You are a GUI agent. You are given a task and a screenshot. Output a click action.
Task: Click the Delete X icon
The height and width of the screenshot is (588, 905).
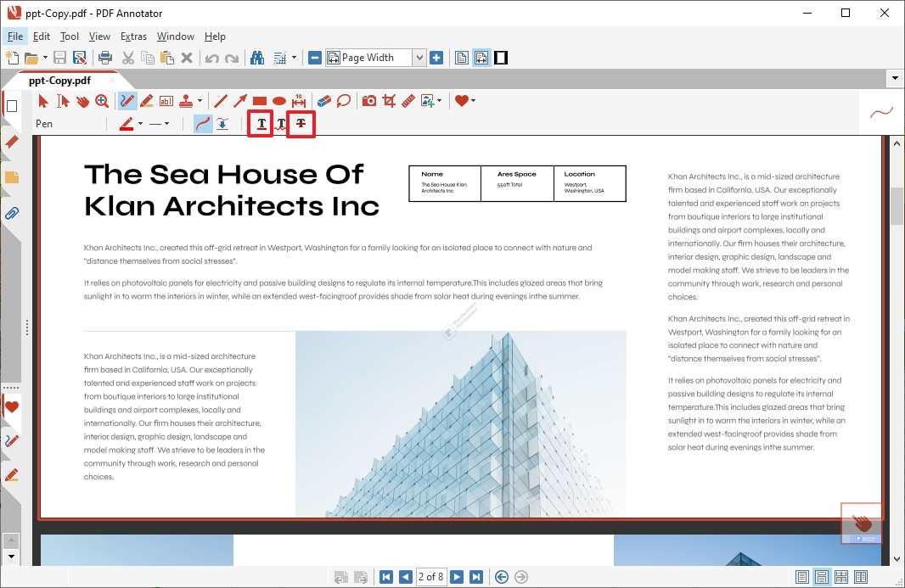[x=187, y=58]
